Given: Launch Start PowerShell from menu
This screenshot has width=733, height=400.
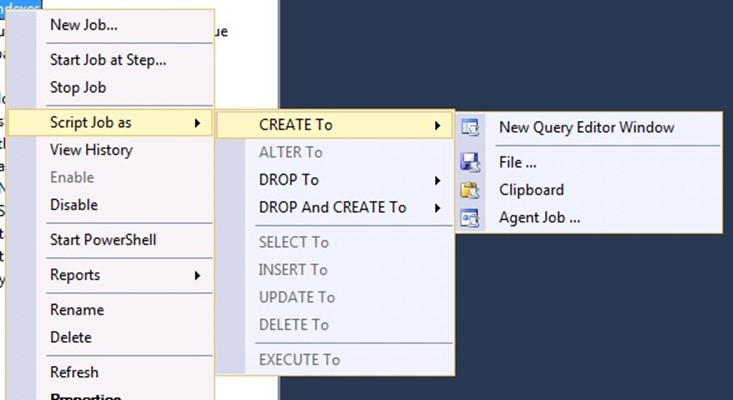Looking at the screenshot, I should point(103,240).
